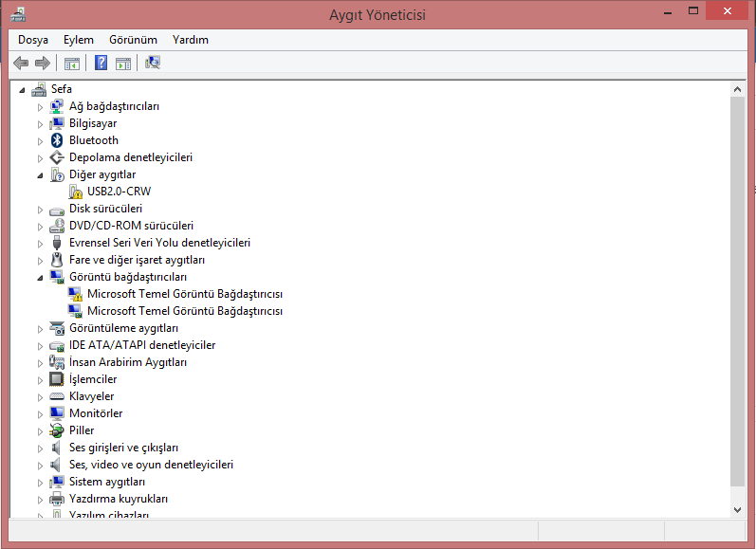This screenshot has width=756, height=549.
Task: Click the Yazdırma kuyrukları printer icon
Action: click(57, 499)
